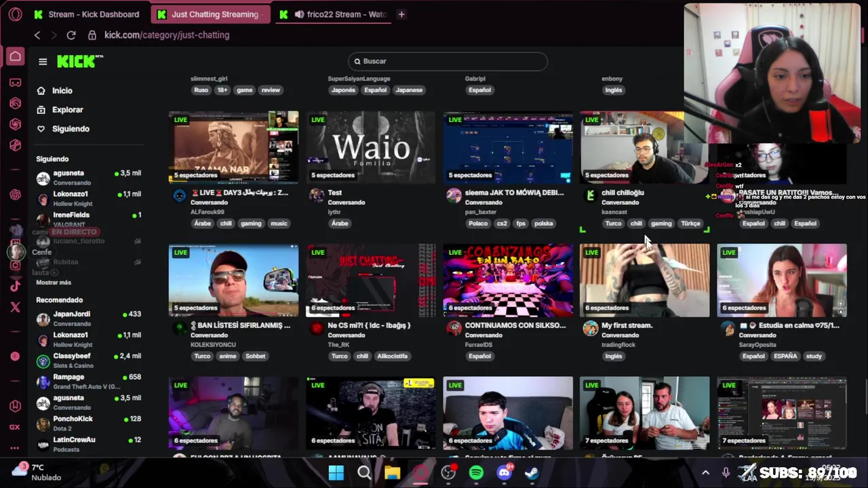Click the study tag under SarayOposita
The height and width of the screenshot is (488, 868).
pos(814,357)
